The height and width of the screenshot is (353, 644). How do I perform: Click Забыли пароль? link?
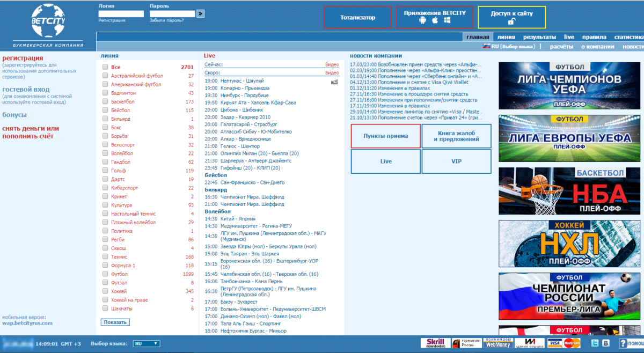(166, 20)
